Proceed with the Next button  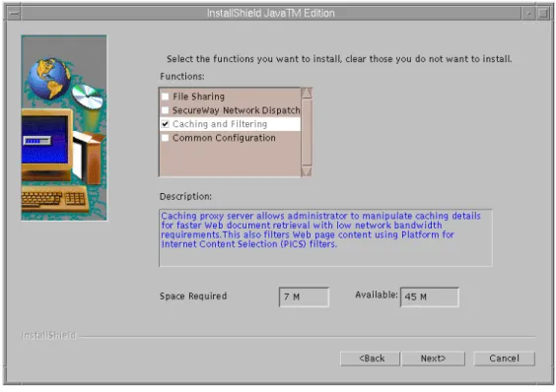tap(434, 359)
